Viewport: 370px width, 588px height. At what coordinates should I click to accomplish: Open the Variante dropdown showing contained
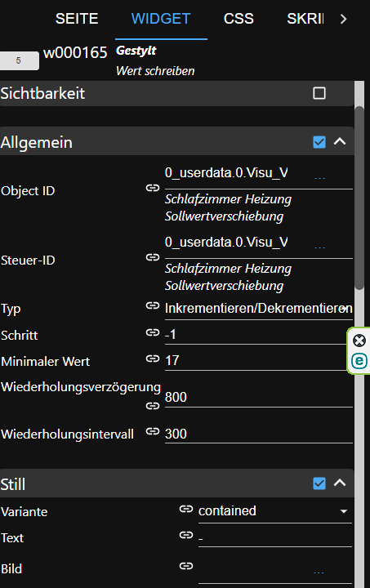pos(274,511)
